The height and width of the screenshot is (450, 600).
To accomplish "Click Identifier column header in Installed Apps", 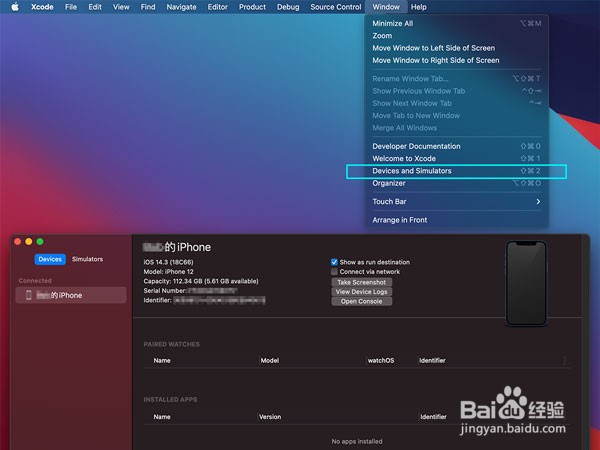I will pyautogui.click(x=433, y=417).
